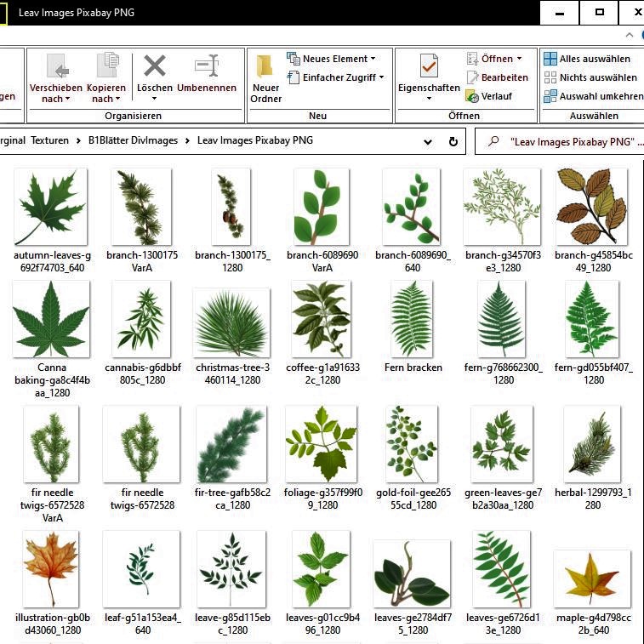The width and height of the screenshot is (644, 644).
Task: Open the Eigenschaften properties icon
Action: click(x=429, y=66)
